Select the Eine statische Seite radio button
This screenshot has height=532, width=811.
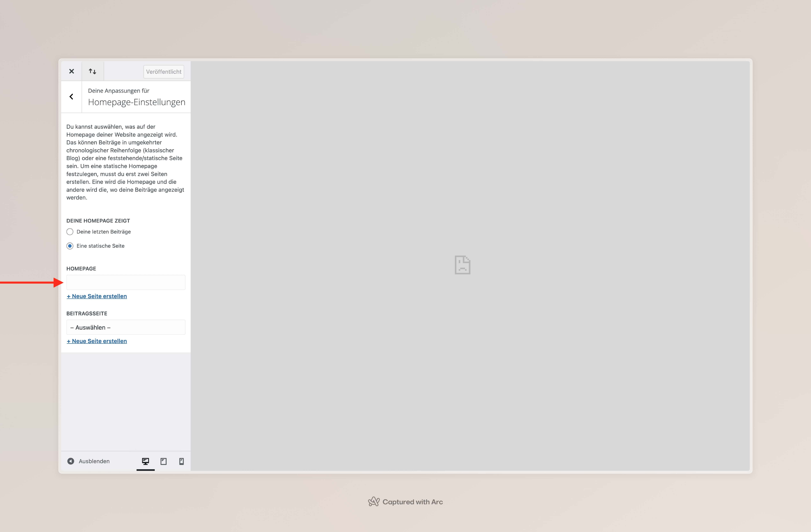coord(70,246)
